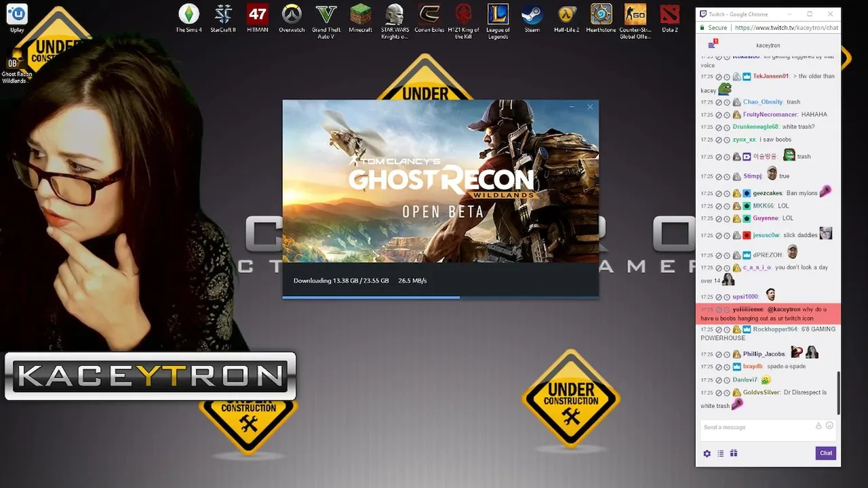Click Drunkeneagle68 username in chat

coord(755,127)
